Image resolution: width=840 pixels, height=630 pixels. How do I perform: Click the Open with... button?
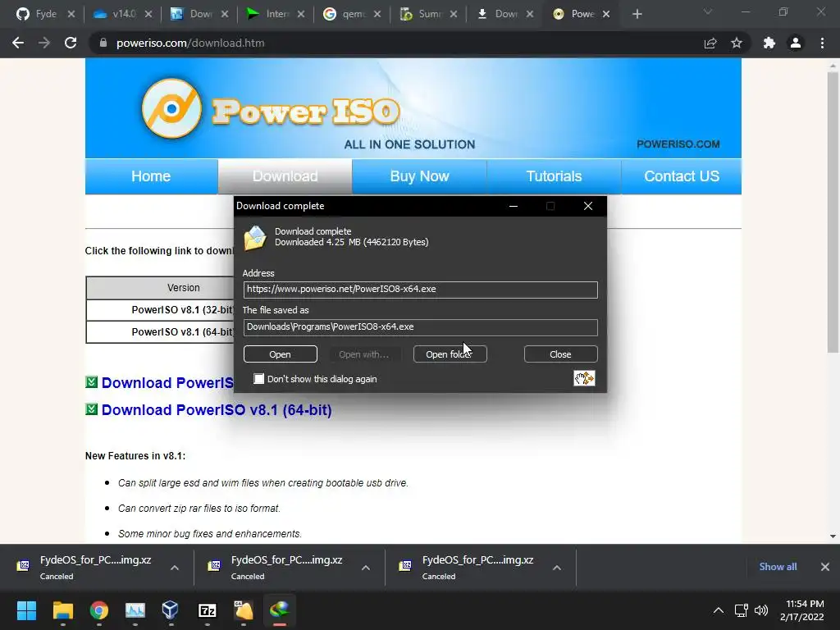(x=363, y=354)
